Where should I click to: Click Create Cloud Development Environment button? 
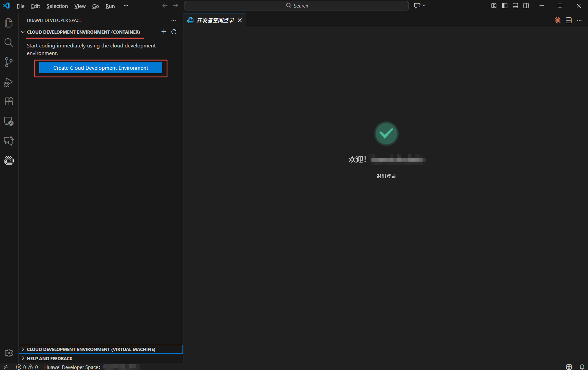(101, 68)
